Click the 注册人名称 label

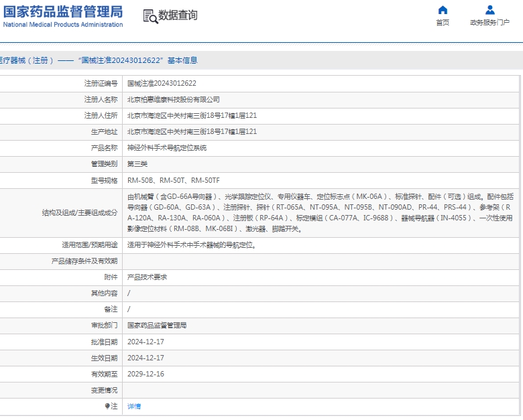(x=101, y=99)
